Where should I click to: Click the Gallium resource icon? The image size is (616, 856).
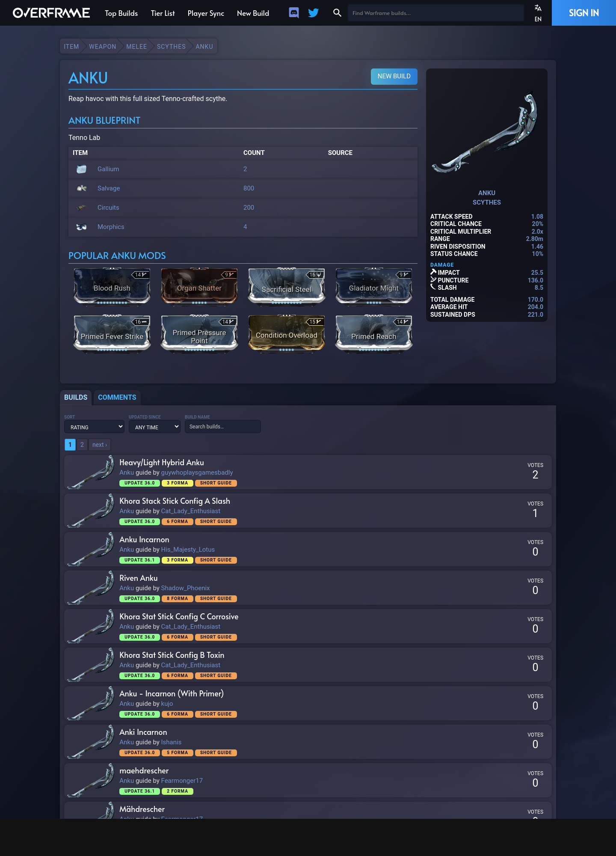point(81,169)
